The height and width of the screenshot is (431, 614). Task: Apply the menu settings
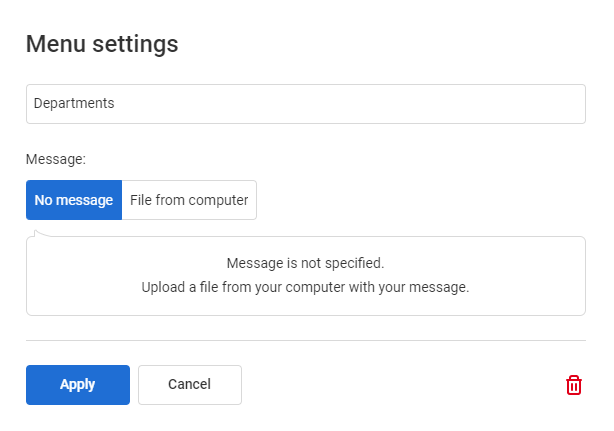pos(78,385)
